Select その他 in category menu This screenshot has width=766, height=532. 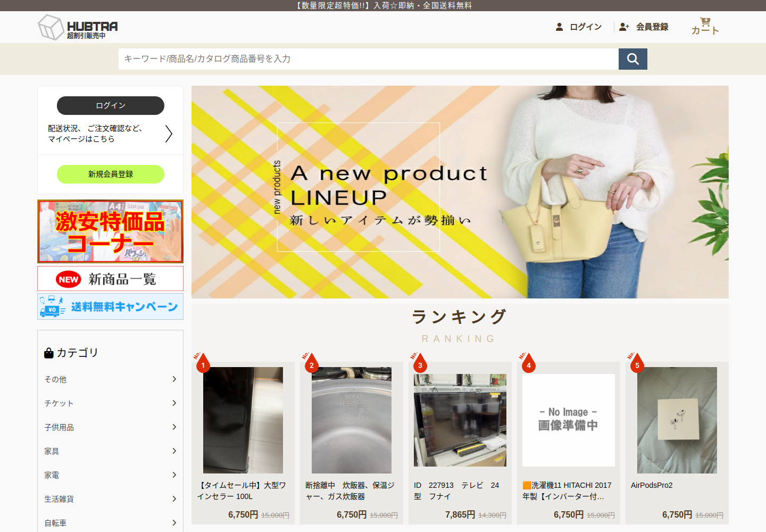tap(55, 379)
